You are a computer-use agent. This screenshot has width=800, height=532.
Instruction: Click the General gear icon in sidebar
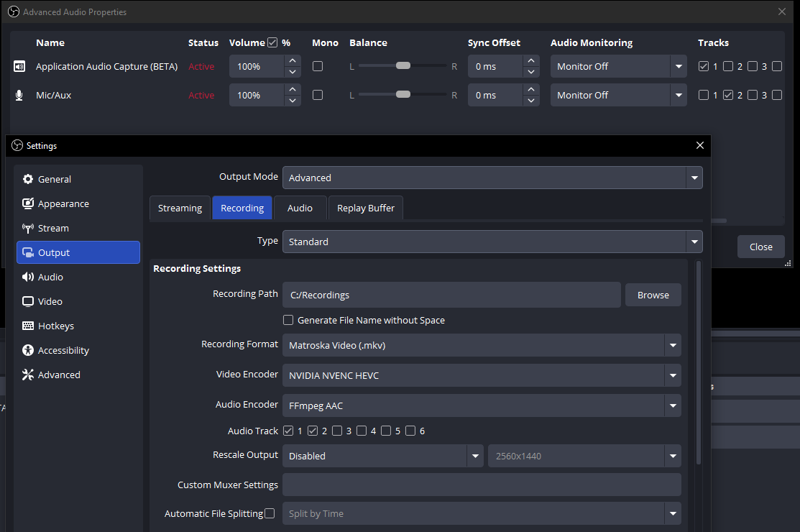point(28,179)
